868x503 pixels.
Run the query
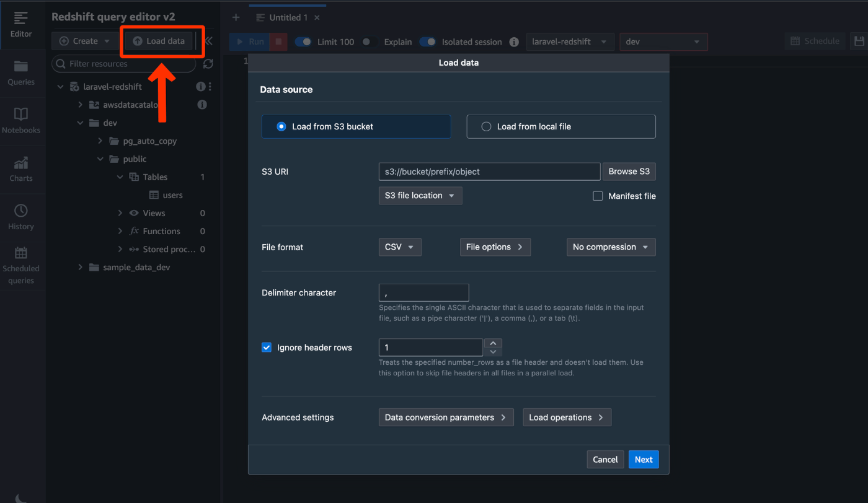(250, 42)
